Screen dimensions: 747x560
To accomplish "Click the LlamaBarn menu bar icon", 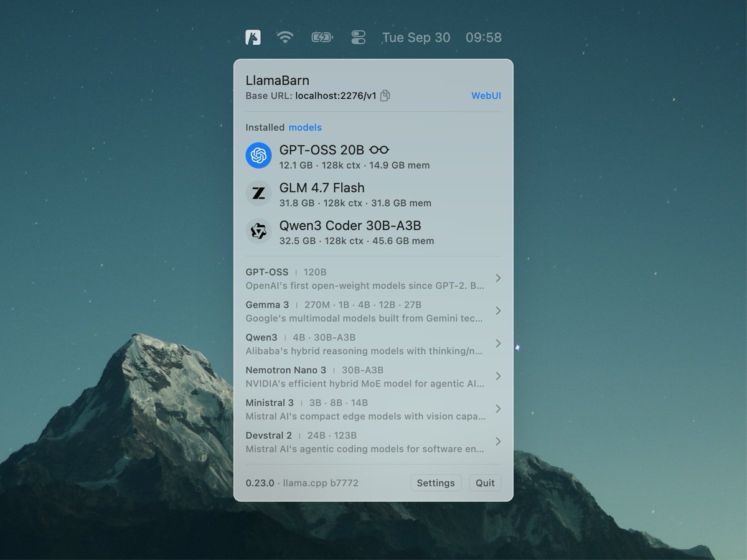I will [x=252, y=37].
